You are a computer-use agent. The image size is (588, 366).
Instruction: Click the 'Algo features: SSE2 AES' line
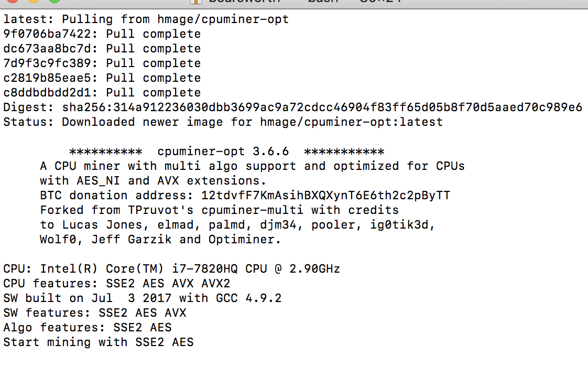click(x=87, y=328)
